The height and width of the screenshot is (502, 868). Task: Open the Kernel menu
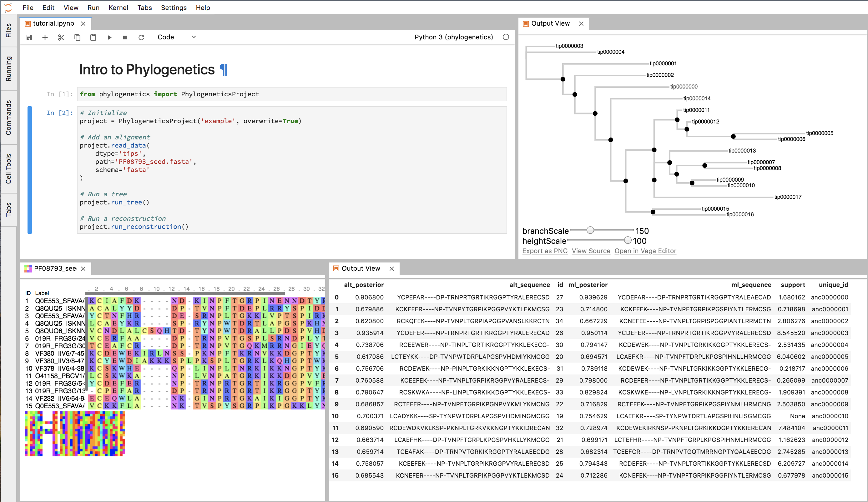pos(118,8)
